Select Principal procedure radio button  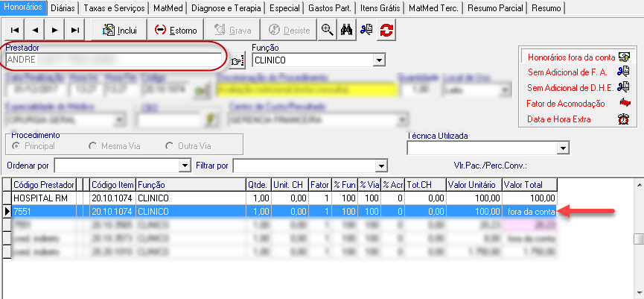[x=16, y=146]
